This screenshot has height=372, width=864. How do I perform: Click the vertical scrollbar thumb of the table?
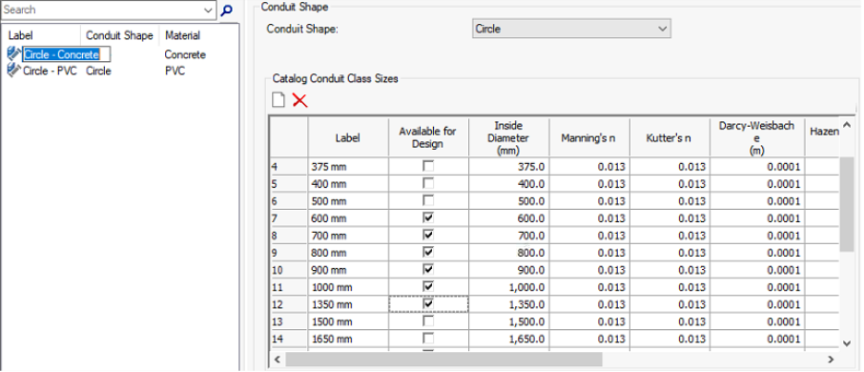[846, 204]
